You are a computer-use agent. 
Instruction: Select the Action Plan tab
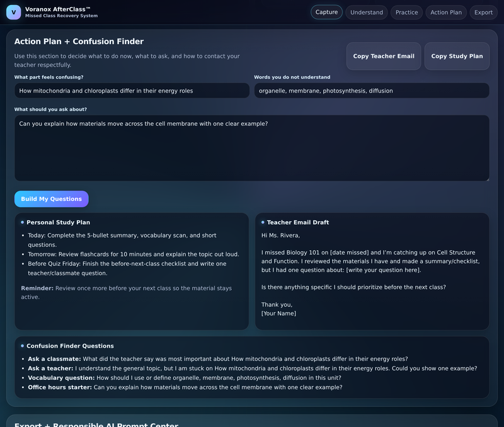[446, 12]
